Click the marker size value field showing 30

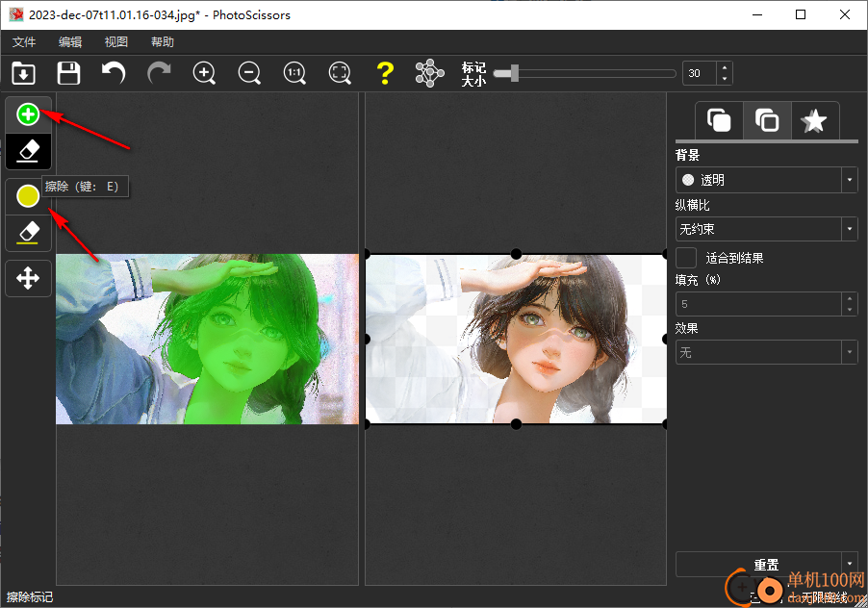[x=700, y=73]
